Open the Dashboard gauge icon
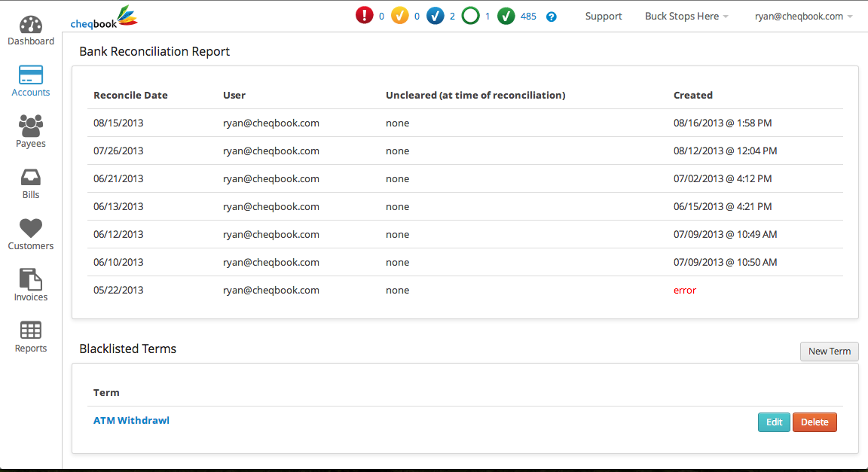Screen dimensions: 868x472 pos(31,24)
